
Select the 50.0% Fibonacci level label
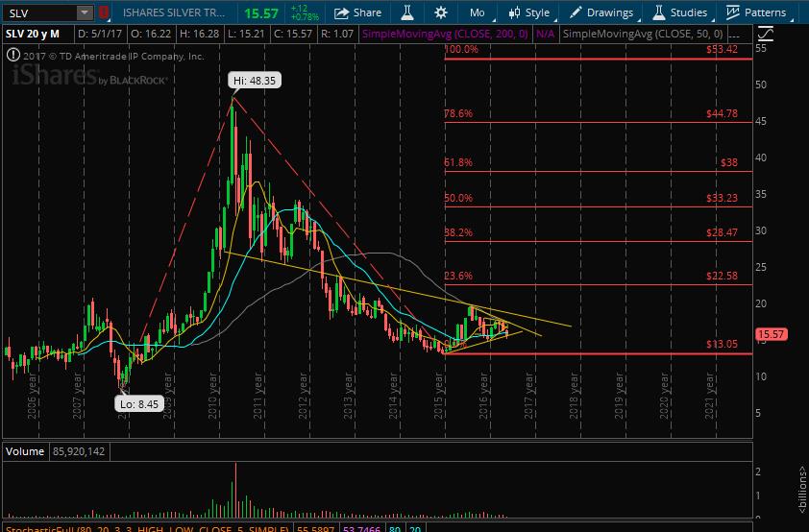point(458,198)
